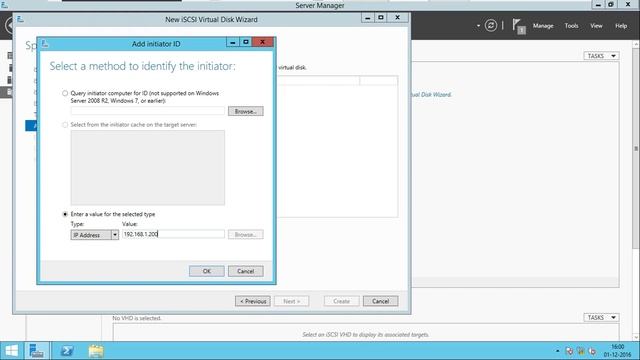The height and width of the screenshot is (360, 640).
Task: Launch PowerShell from the taskbar
Action: [x=67, y=351]
